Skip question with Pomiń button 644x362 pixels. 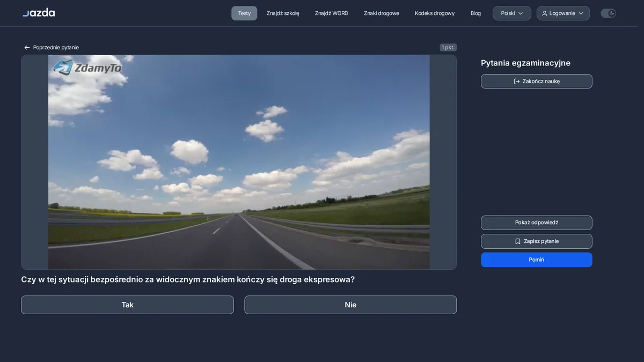pyautogui.click(x=537, y=260)
